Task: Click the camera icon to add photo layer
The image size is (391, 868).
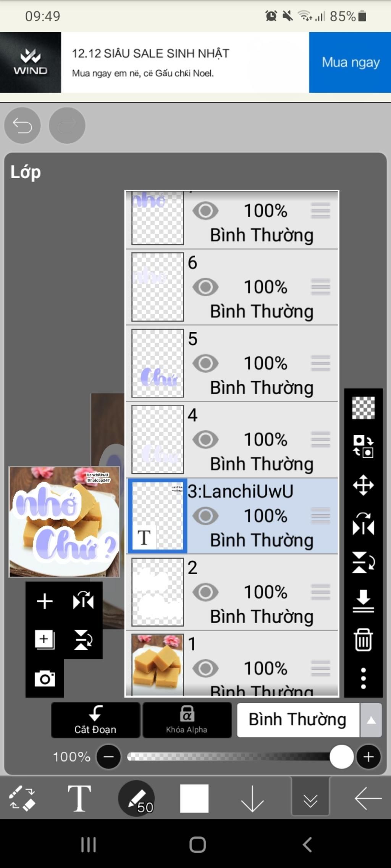Action: pyautogui.click(x=45, y=678)
